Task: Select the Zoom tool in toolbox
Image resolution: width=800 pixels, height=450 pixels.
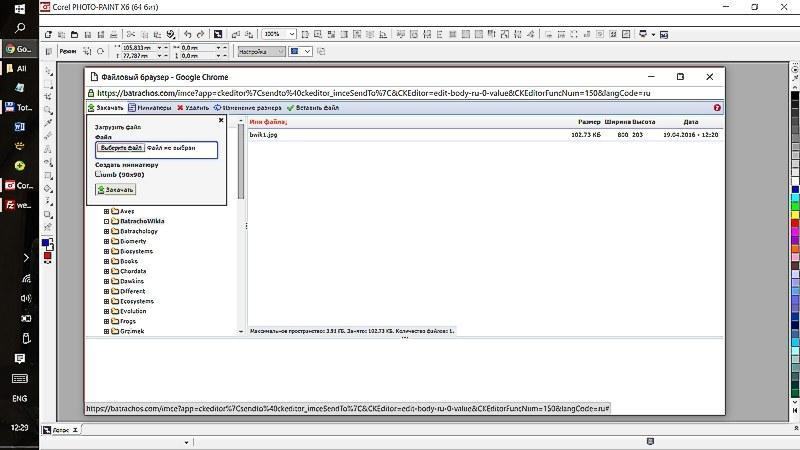Action: tap(48, 110)
